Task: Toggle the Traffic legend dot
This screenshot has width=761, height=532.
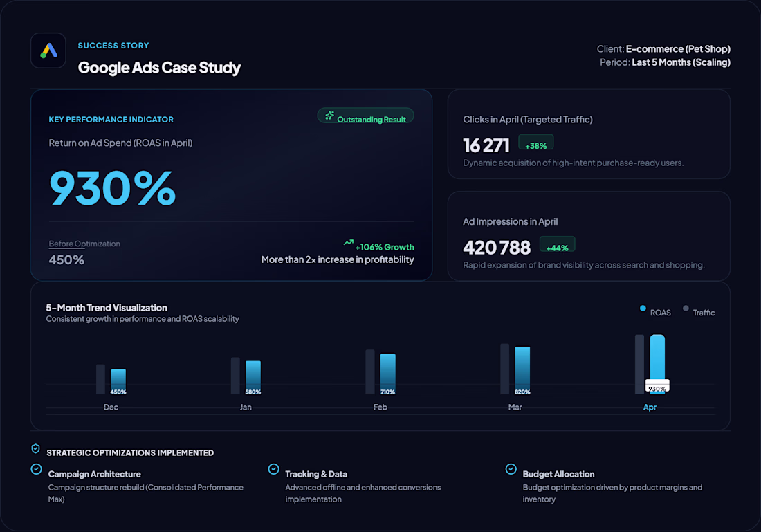Action: click(x=686, y=309)
